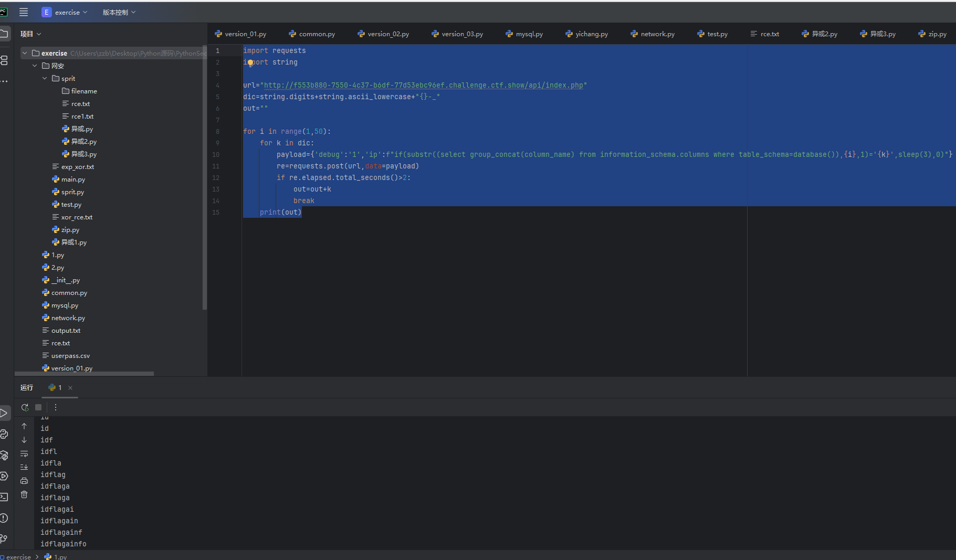Open the Services tool window icon
The image size is (956, 560).
[x=4, y=476]
